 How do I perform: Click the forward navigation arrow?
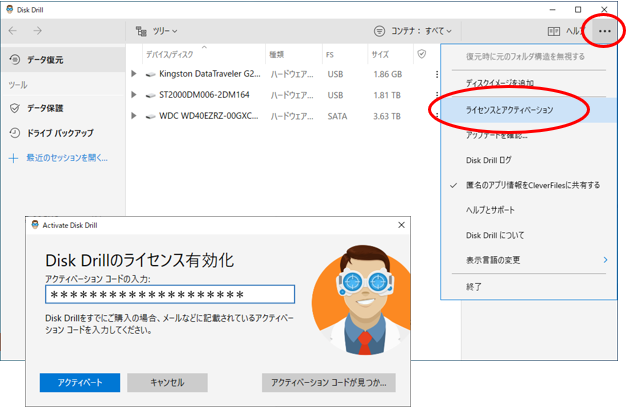(x=37, y=31)
